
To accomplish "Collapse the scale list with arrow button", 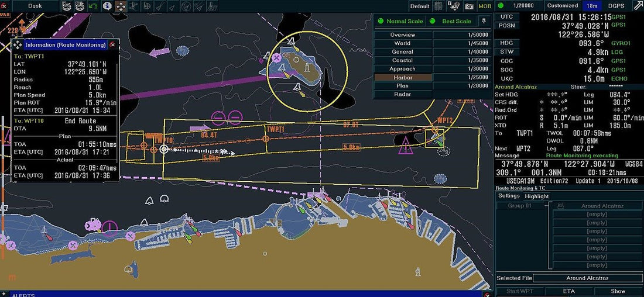I will click(x=484, y=22).
